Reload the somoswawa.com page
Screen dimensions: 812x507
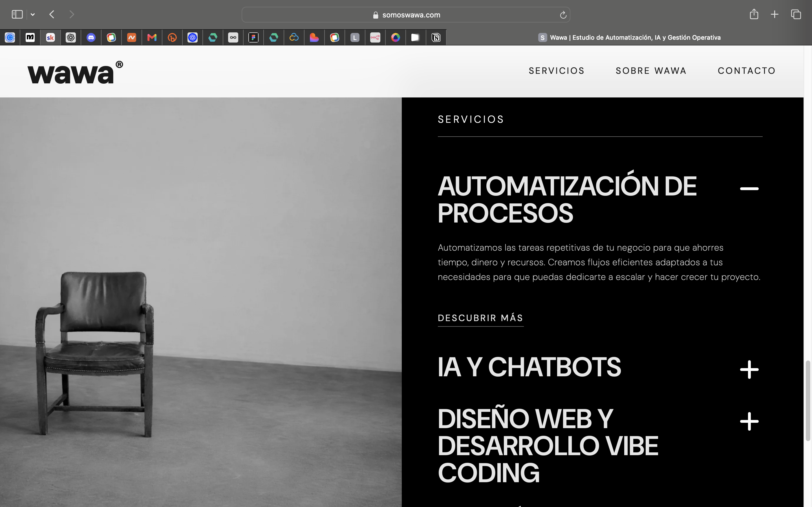coord(563,15)
